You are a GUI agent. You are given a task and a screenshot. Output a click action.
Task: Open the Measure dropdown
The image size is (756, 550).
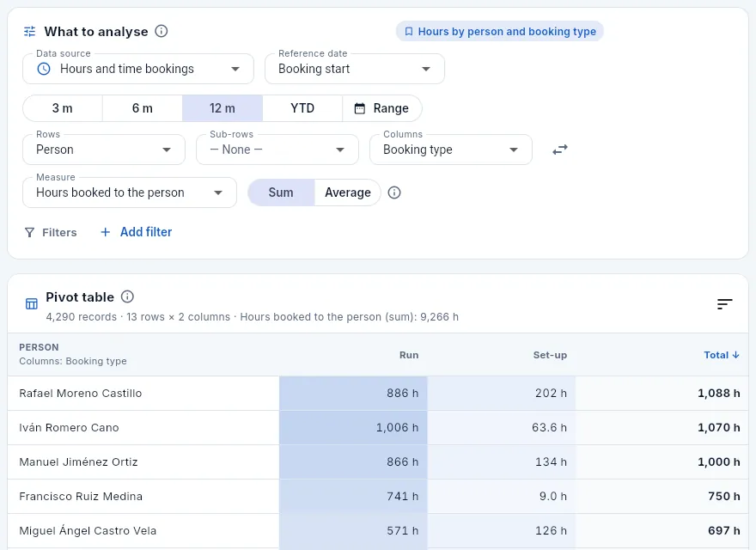(130, 192)
